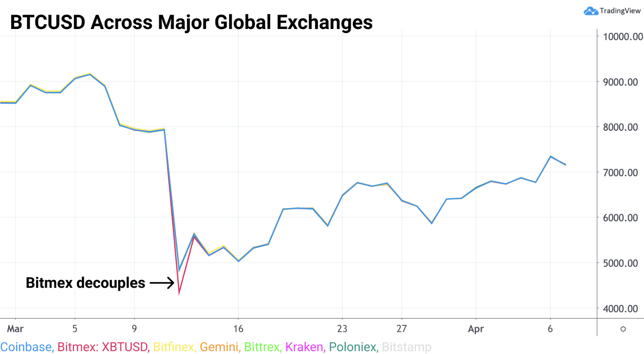Click the Mar date axis label
The height and width of the screenshot is (354, 644).
(15, 329)
